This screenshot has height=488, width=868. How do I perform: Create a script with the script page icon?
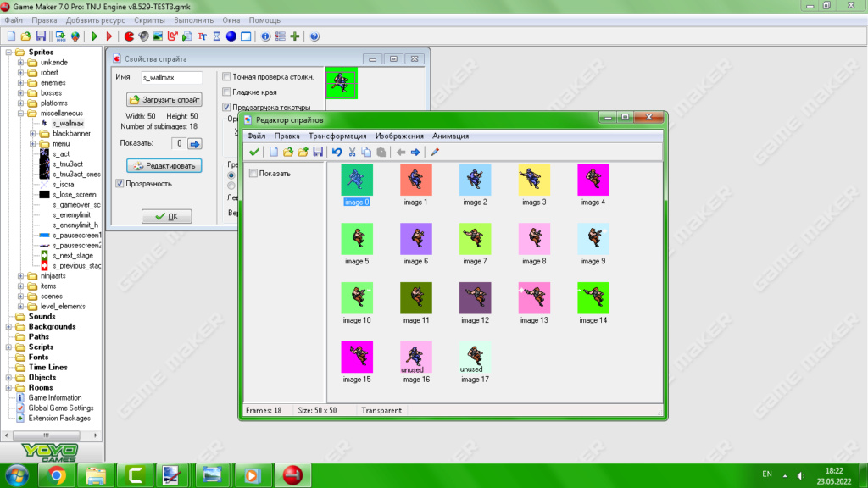pos(187,36)
